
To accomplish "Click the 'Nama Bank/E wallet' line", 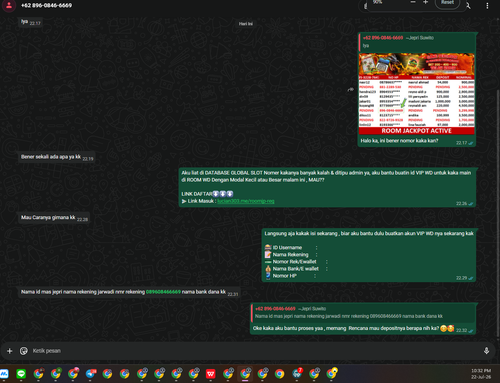I will point(295,269).
